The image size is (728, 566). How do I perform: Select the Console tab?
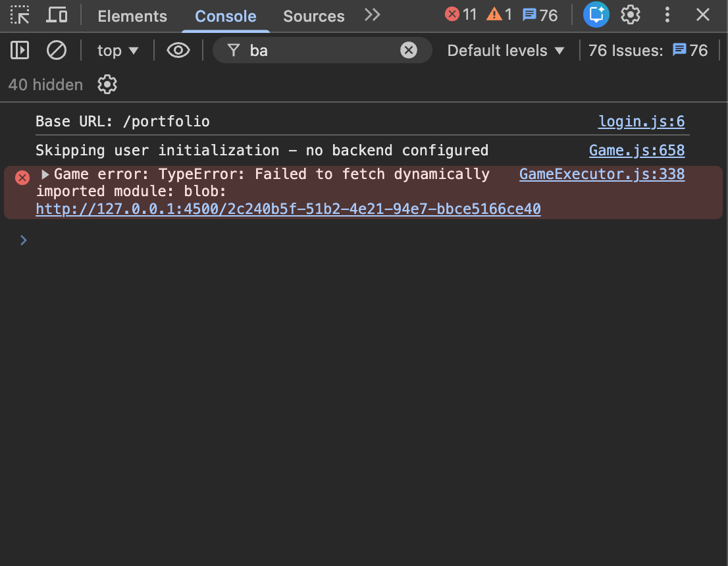click(x=226, y=16)
